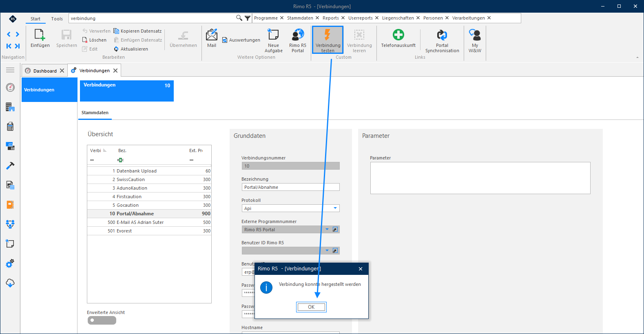Open the hamburger menu in the left sidebar
This screenshot has height=334, width=644.
pos(10,70)
